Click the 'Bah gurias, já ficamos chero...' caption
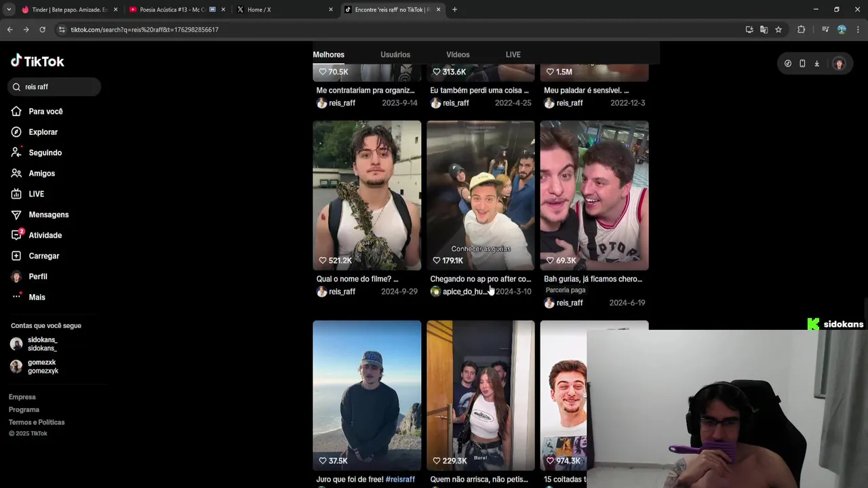Screen dimensions: 868x488 pyautogui.click(x=593, y=279)
